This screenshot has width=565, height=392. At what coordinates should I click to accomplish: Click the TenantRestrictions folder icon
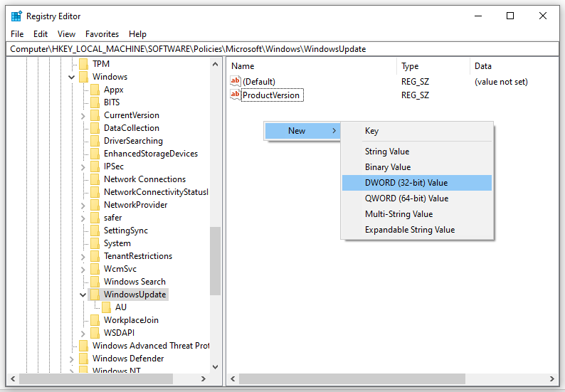95,256
